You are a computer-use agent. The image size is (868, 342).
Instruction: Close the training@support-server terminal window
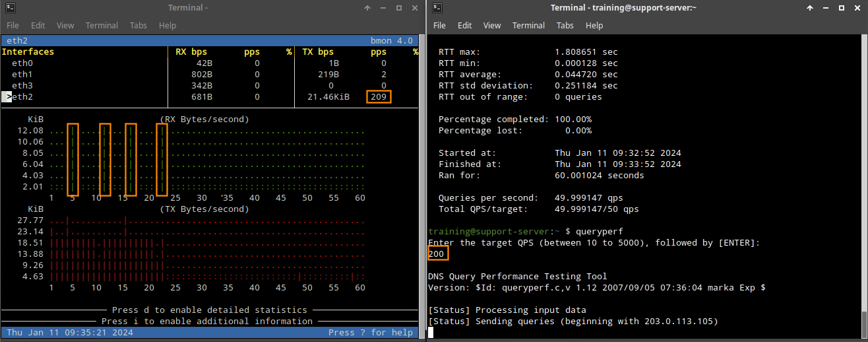click(x=856, y=8)
